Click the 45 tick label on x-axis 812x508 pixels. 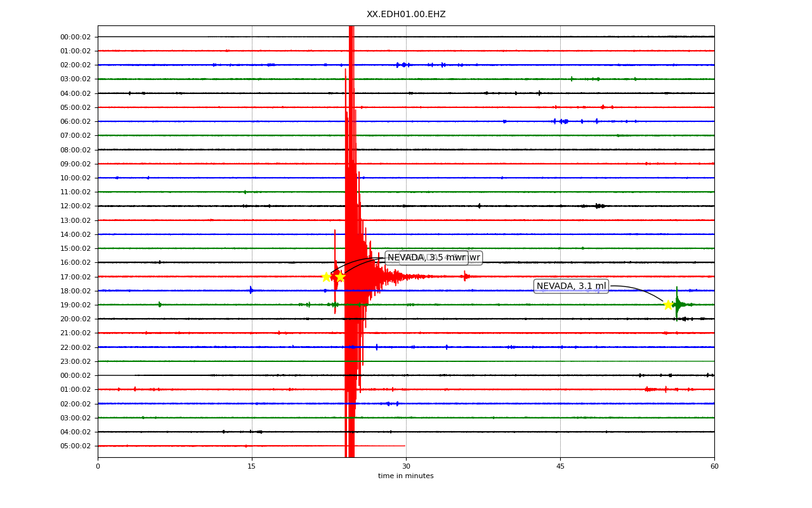[x=560, y=467]
